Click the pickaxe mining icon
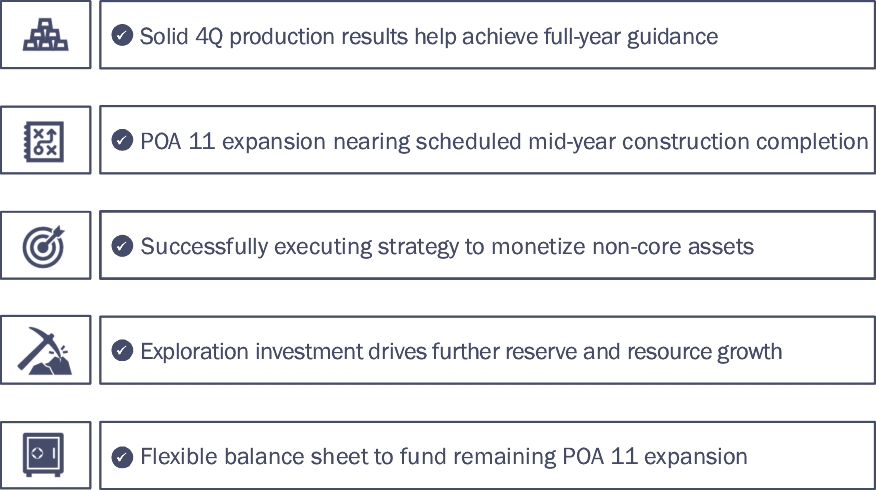This screenshot has width=876, height=490. point(45,350)
